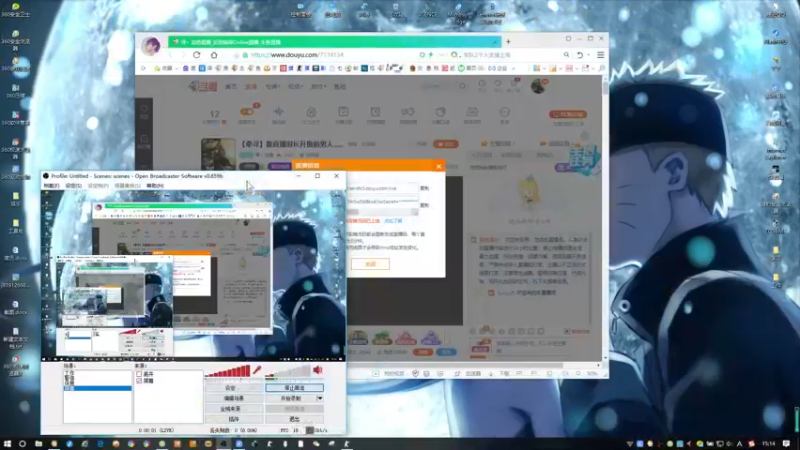Select the purple gift icon below the video
Viewport: 800px width, 450px height.
(431, 337)
